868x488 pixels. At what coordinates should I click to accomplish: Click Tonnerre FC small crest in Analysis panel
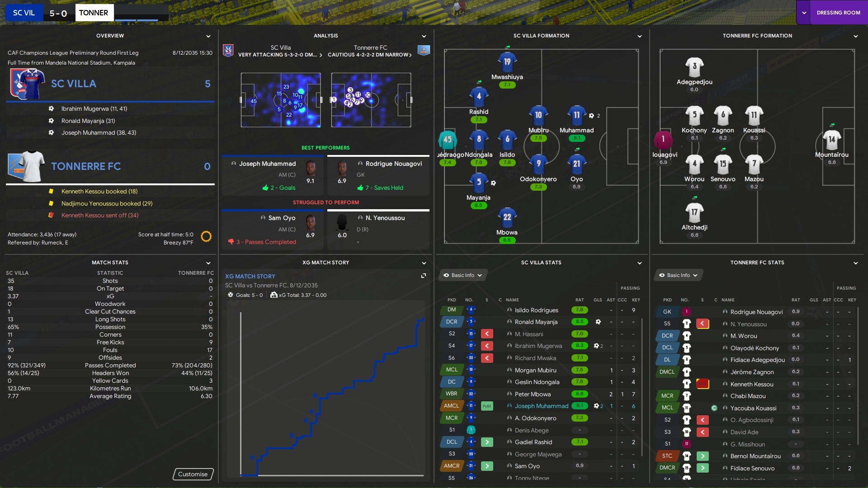pyautogui.click(x=424, y=51)
